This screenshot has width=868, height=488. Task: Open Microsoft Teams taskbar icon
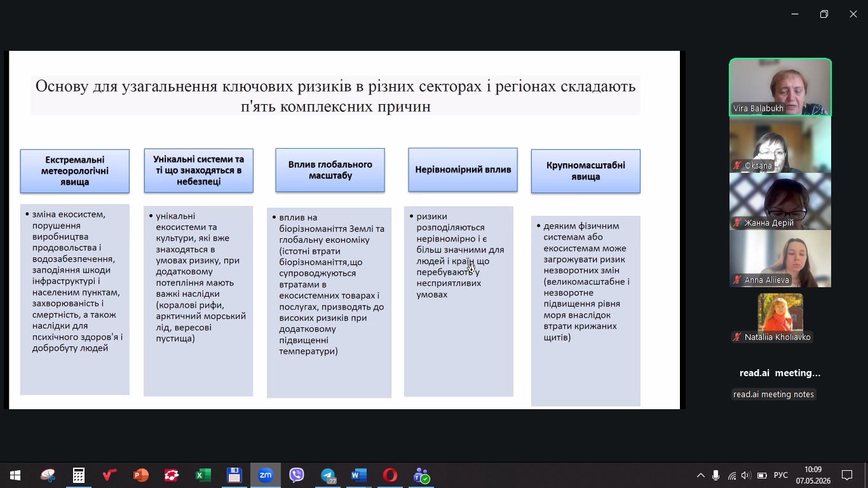pos(421,475)
